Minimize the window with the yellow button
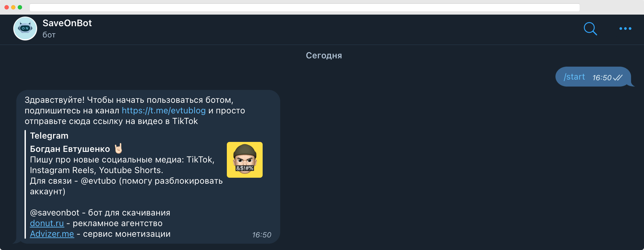Image resolution: width=644 pixels, height=250 pixels. [13, 7]
